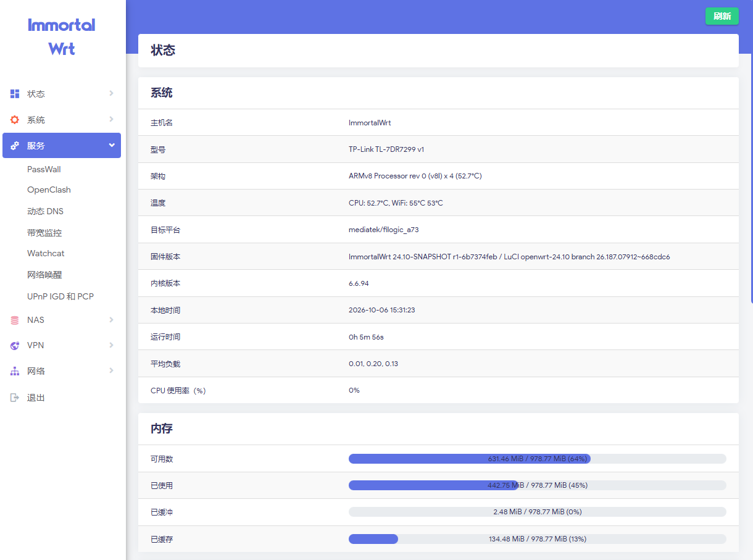Click the local time 2026-10-06 15:31:23
The width and height of the screenshot is (753, 560).
382,310
